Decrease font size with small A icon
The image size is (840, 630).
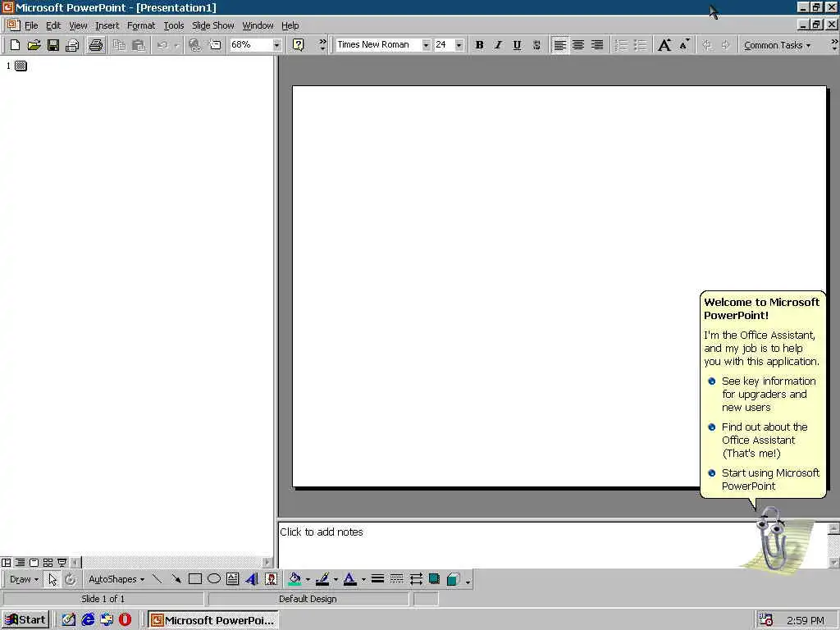click(684, 45)
